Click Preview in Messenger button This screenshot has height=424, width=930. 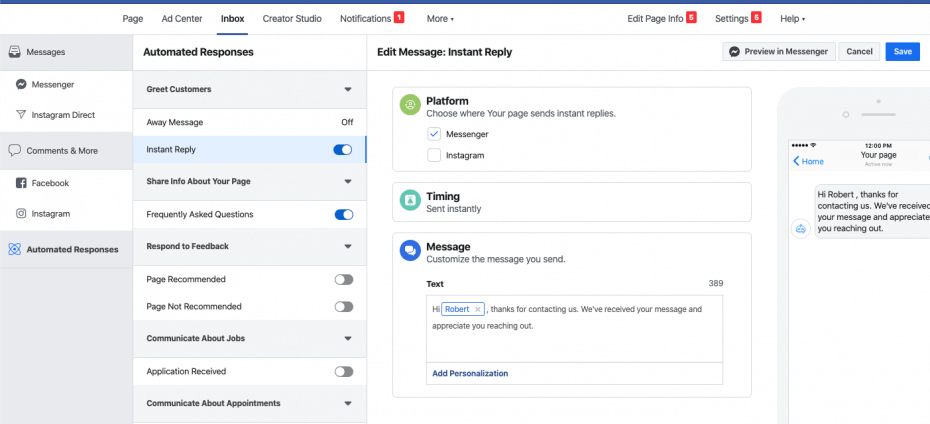[779, 52]
